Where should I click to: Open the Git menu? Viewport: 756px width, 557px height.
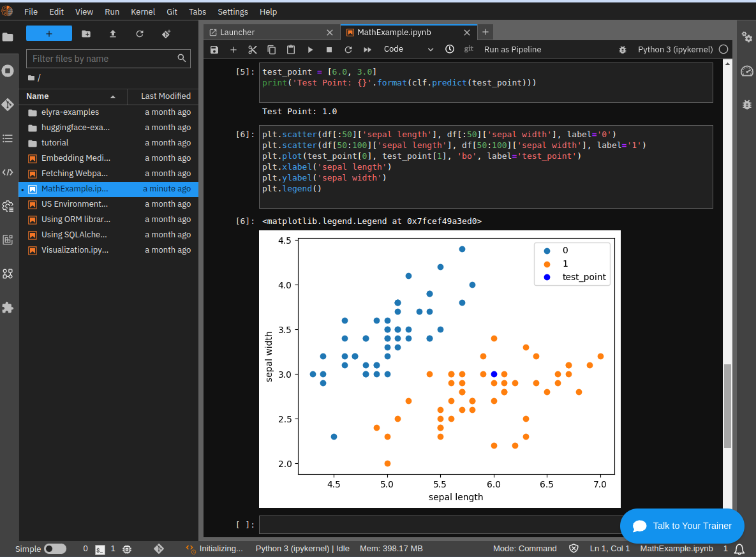[x=172, y=11]
